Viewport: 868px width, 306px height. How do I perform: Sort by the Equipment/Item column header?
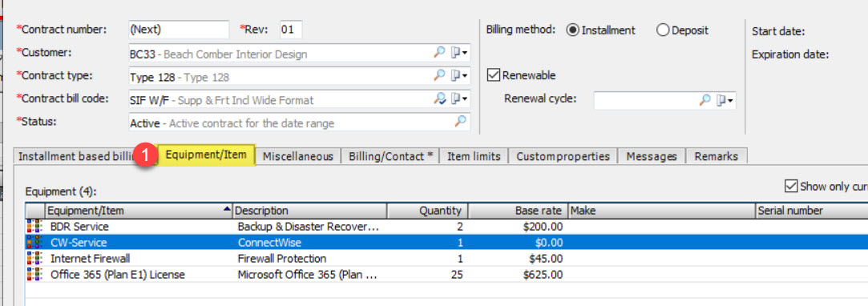coord(139,211)
